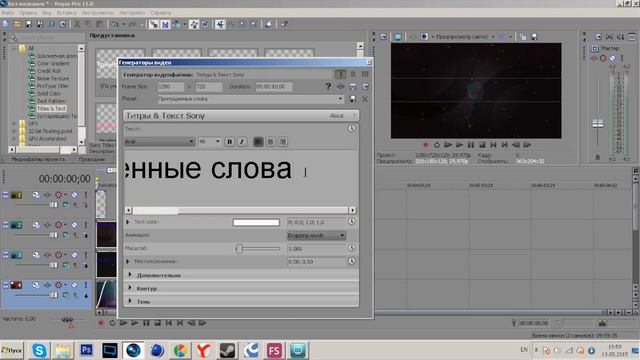The height and width of the screenshot is (360, 640).
Task: Create a new project from the toolbar
Action: pos(6,24)
